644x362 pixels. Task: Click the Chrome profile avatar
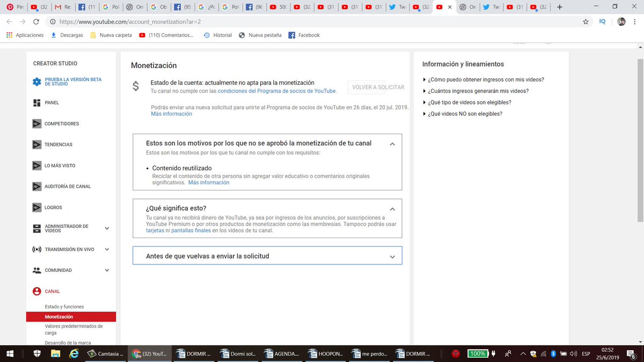coord(621,21)
